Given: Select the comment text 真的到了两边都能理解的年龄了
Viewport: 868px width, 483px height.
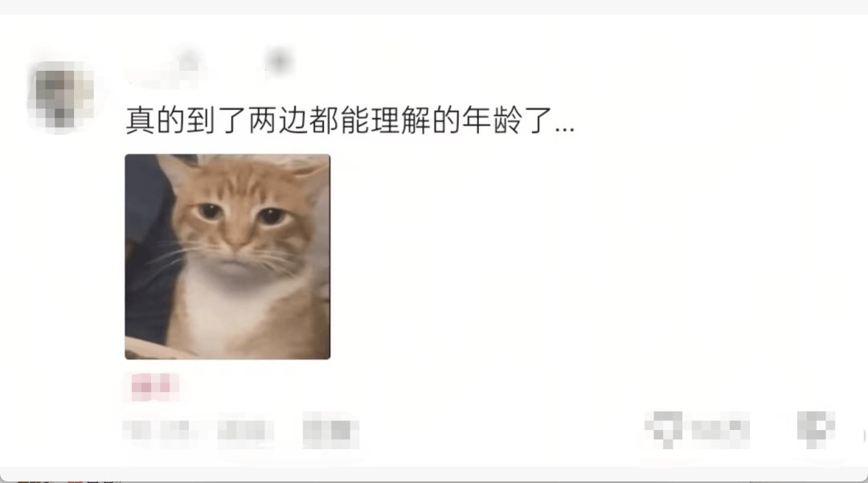Looking at the screenshot, I should click(339, 120).
